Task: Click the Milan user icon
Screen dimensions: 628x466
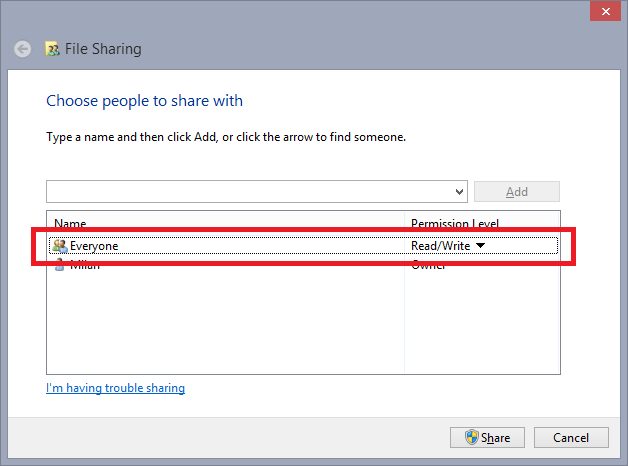Action: click(x=60, y=265)
